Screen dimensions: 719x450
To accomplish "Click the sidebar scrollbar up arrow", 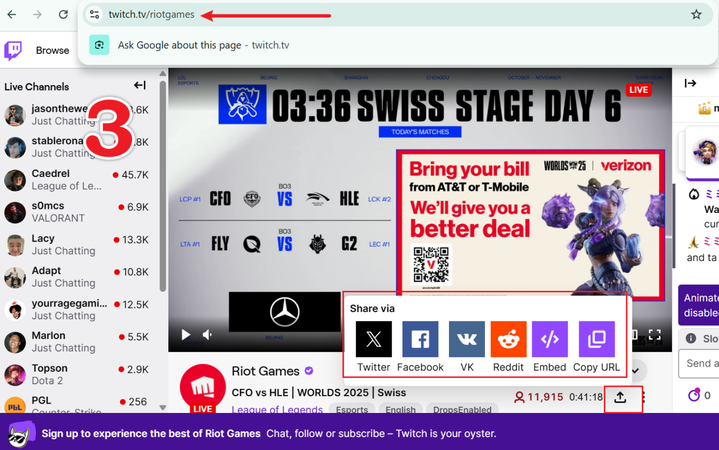I will 163,73.
